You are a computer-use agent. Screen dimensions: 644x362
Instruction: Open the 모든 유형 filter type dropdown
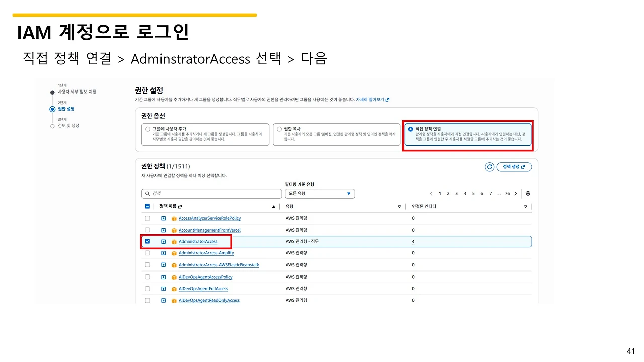click(x=319, y=194)
